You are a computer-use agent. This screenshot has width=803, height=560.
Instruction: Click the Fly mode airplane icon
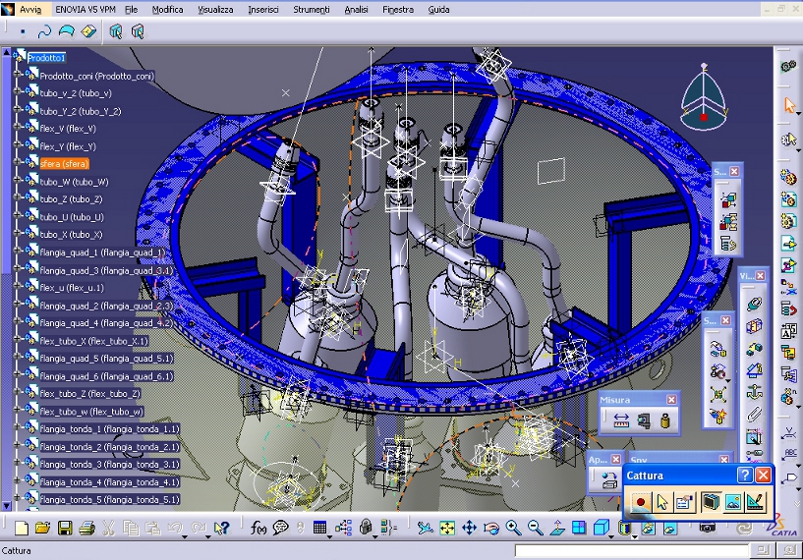425,528
